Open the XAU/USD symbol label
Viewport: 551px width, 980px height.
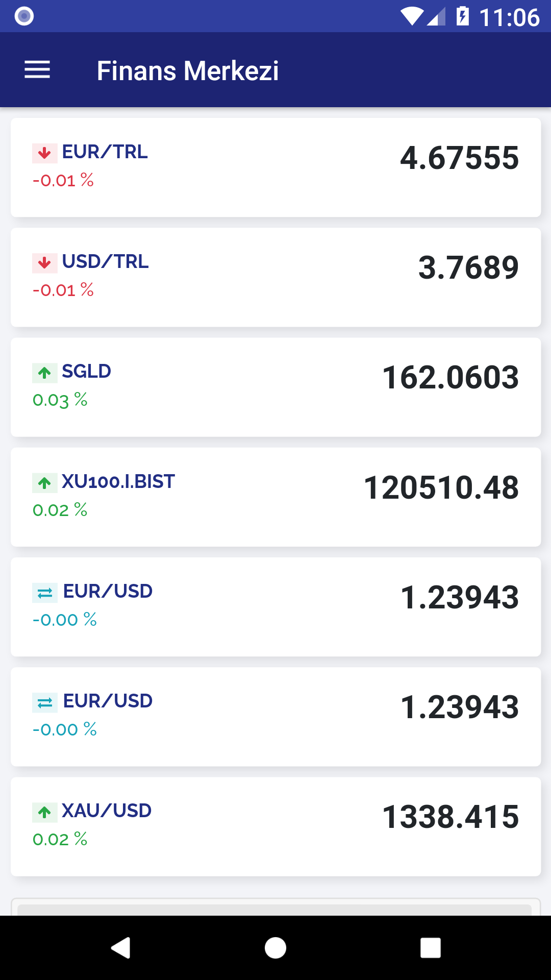(107, 811)
